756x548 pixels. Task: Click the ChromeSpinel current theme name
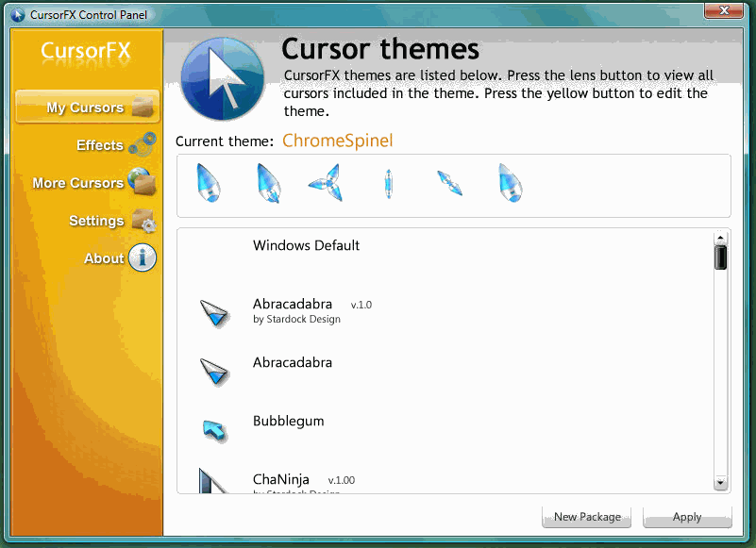point(338,141)
